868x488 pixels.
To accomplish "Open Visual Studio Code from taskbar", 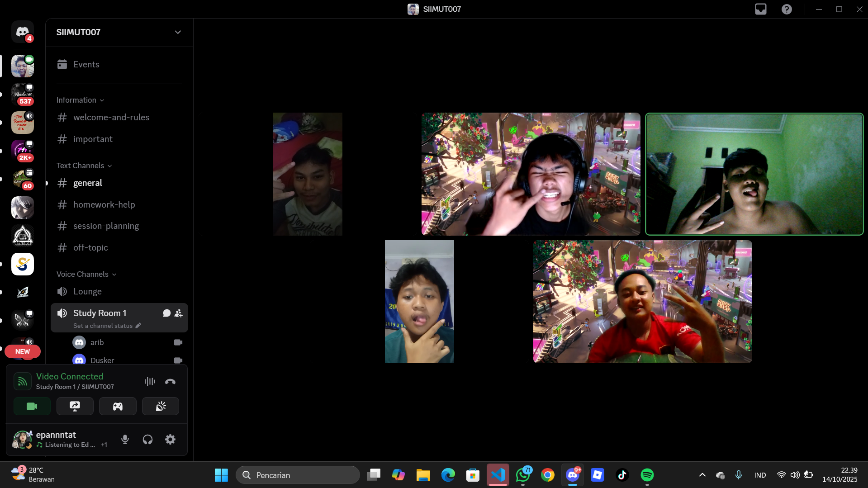I will pyautogui.click(x=498, y=475).
